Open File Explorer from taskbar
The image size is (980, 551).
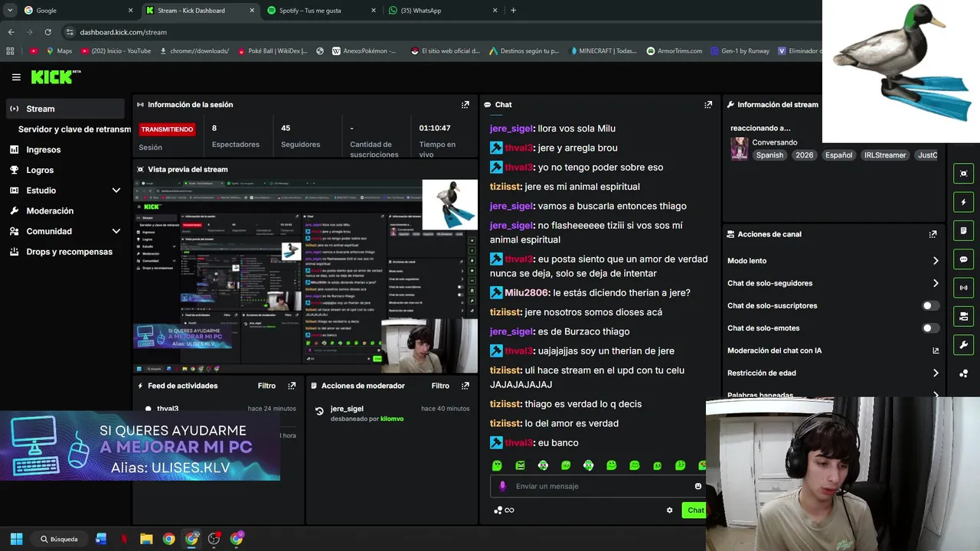(x=146, y=539)
